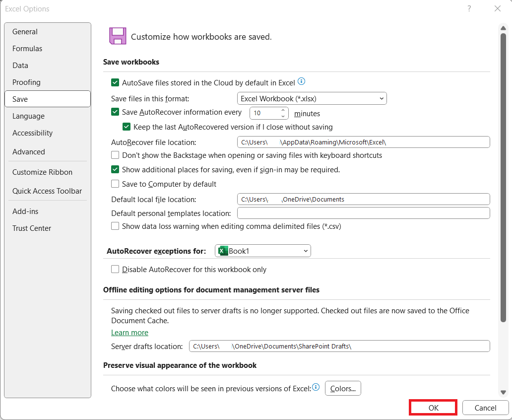This screenshot has width=512, height=420.
Task: Select the Save category
Action: pyautogui.click(x=48, y=99)
